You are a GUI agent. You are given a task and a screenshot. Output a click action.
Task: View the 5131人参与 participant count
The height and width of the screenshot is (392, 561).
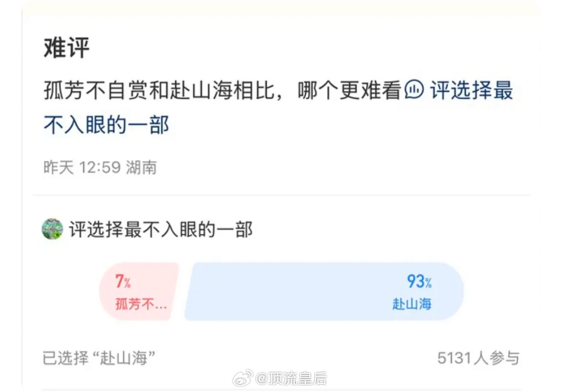pyautogui.click(x=479, y=358)
